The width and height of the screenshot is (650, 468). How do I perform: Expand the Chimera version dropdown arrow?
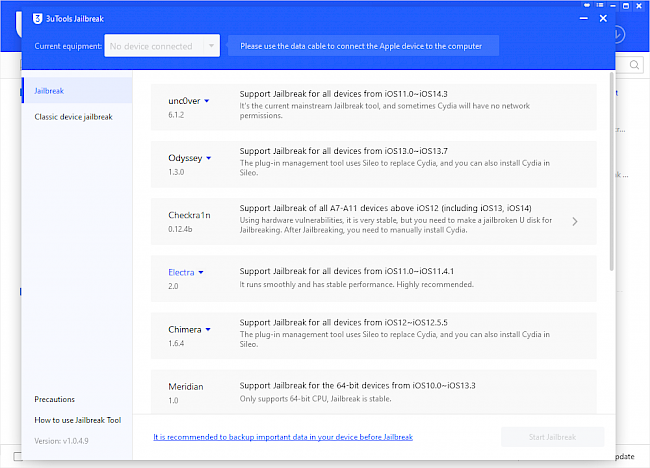point(208,330)
